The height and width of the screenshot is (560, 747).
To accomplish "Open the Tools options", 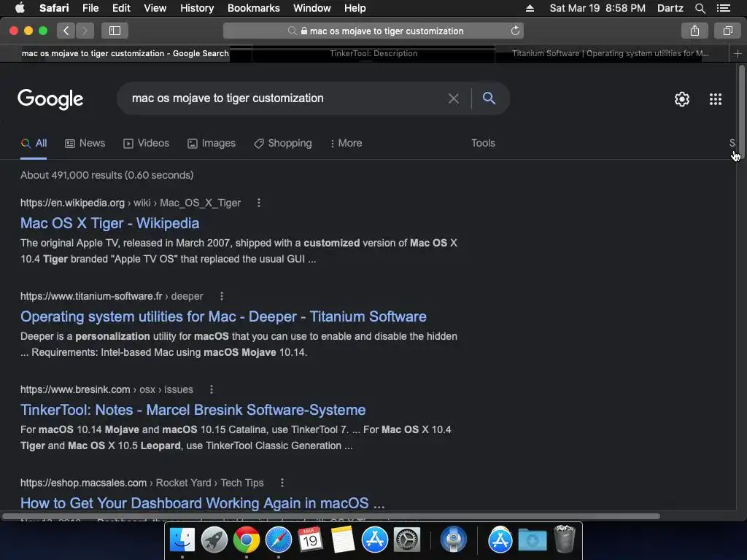I will click(x=483, y=144).
